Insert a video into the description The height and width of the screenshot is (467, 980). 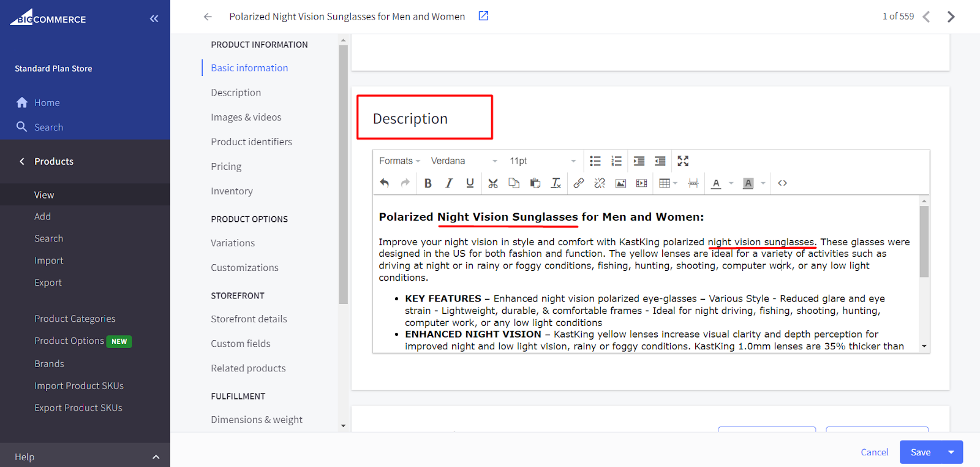641,183
